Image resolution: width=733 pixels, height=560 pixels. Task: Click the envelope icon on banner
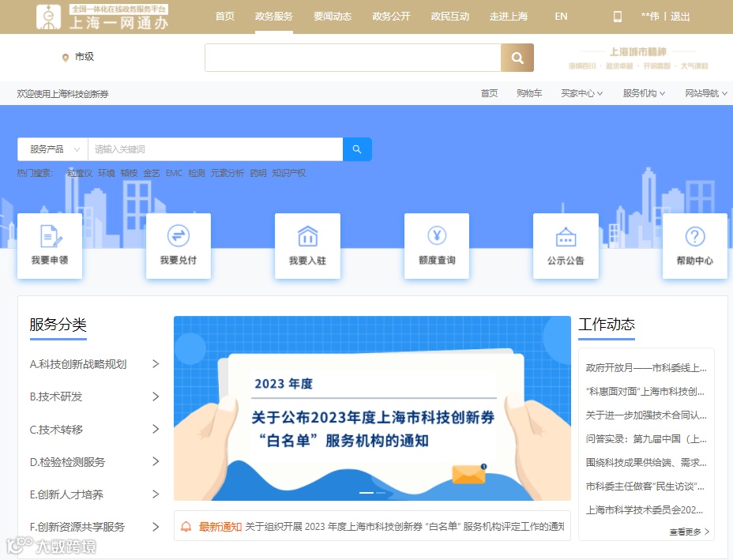pyautogui.click(x=469, y=474)
